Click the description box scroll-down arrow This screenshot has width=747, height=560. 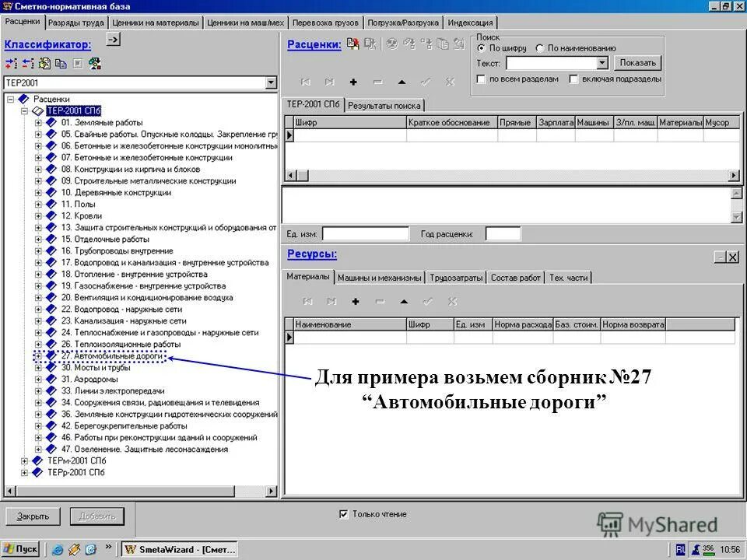pyautogui.click(x=737, y=217)
